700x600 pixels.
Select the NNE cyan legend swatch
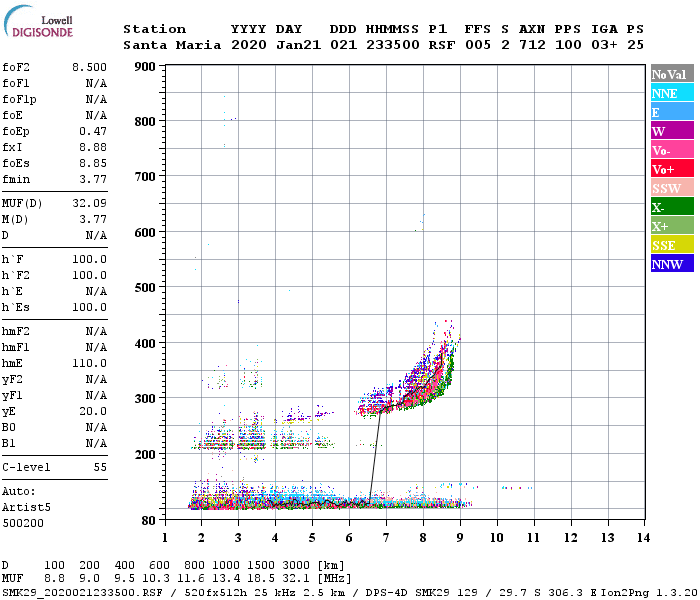coord(672,93)
